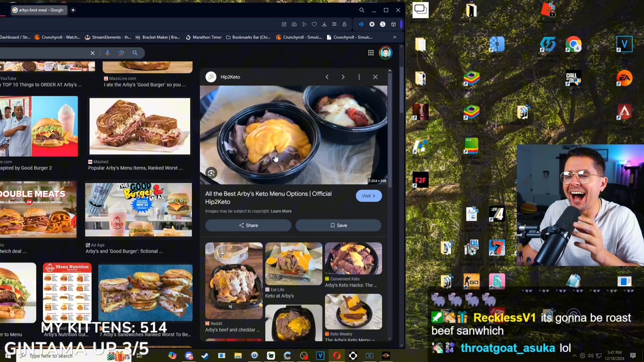Open Call of Duty desktop shortcut
This screenshot has height=362, width=644.
(573, 79)
